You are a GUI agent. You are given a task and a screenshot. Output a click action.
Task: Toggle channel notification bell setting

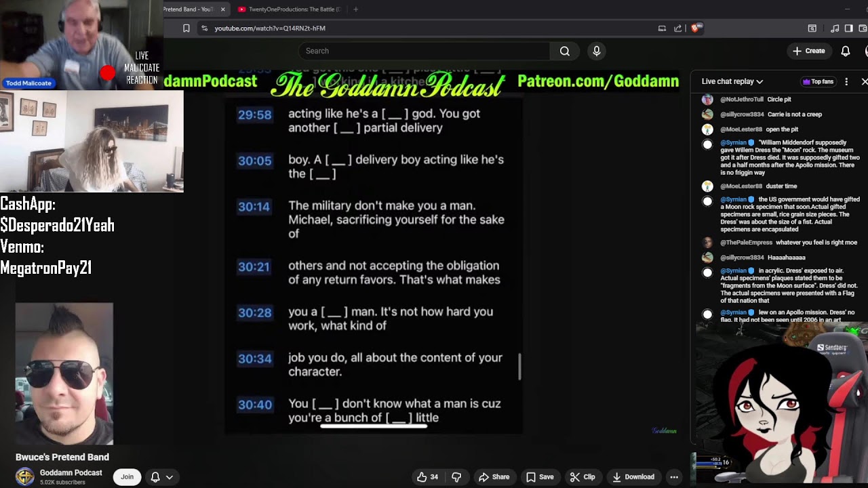click(x=155, y=477)
